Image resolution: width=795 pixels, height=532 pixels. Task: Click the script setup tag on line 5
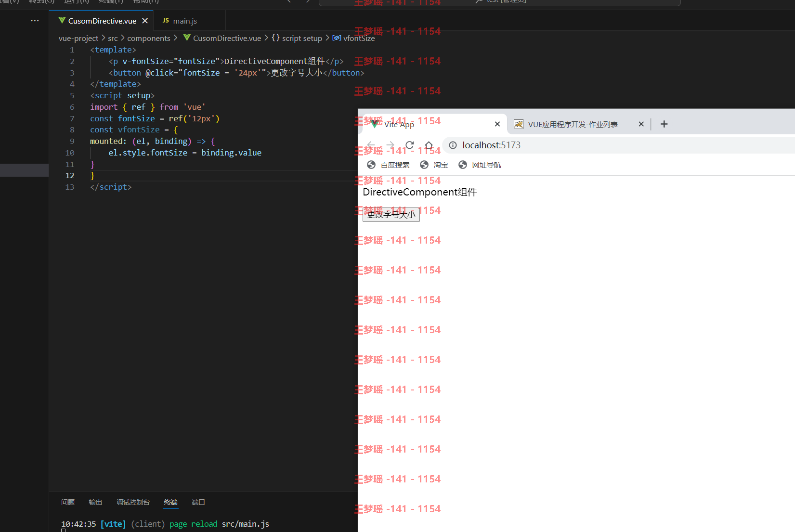click(x=122, y=95)
